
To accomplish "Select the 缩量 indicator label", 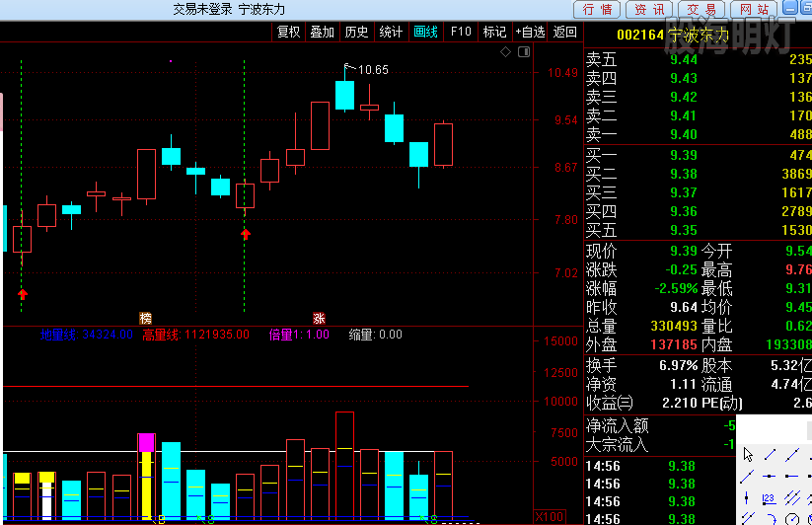I will coord(376,335).
